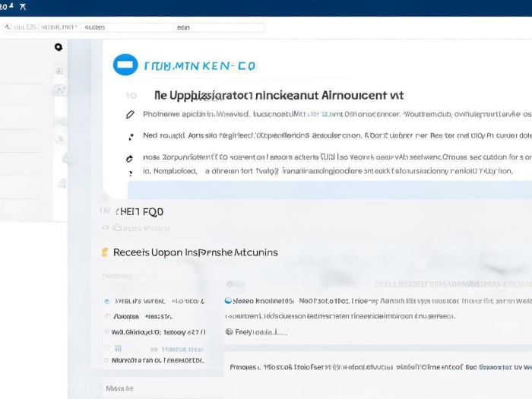
Task: Click the black circle icon in the sidebar
Action: coord(59,47)
